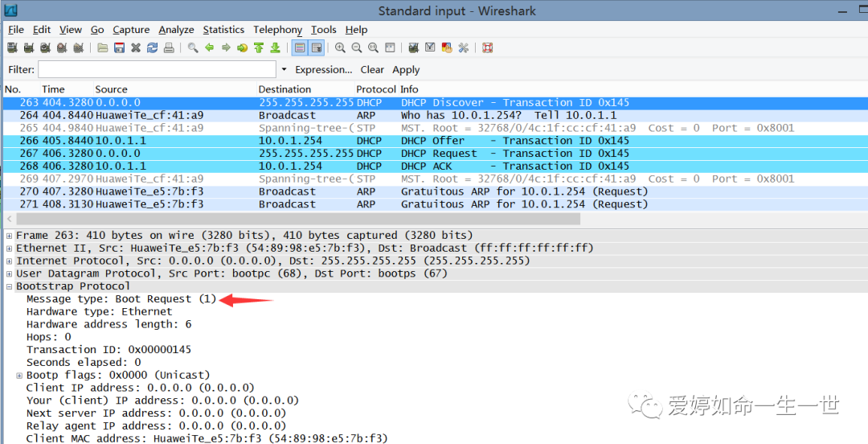The image size is (868, 444).
Task: Expand the User Datagram Protocol node
Action: (x=9, y=273)
